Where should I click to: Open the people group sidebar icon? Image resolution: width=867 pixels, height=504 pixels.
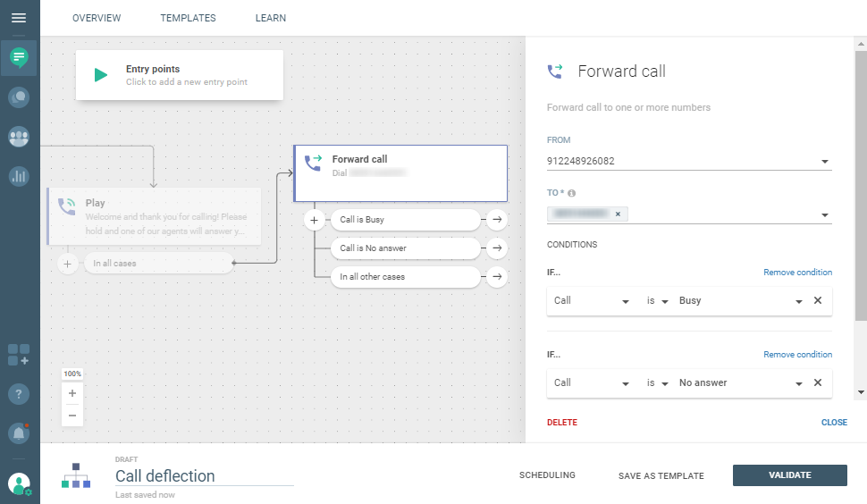tap(19, 137)
